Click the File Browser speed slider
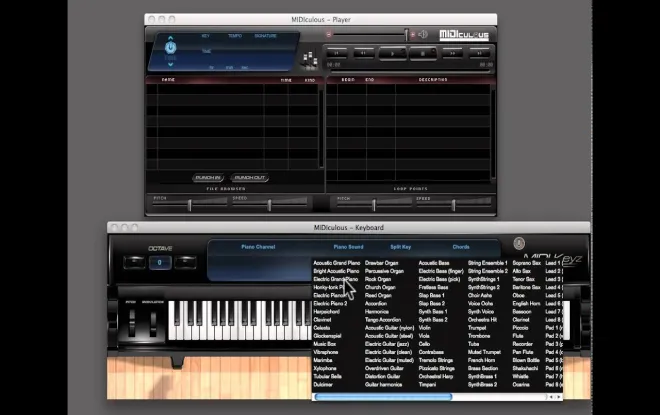This screenshot has height=415, width=660. (x=270, y=205)
